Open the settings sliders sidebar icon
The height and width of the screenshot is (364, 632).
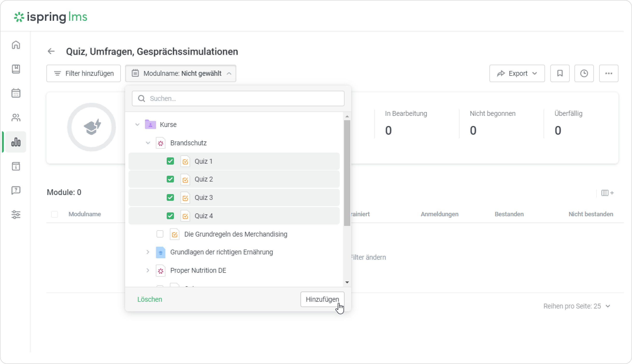(16, 215)
